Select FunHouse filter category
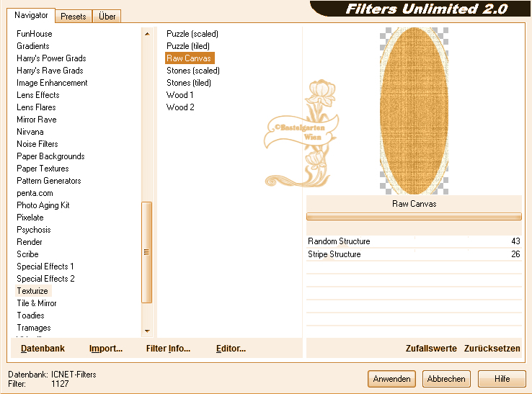 click(x=35, y=34)
